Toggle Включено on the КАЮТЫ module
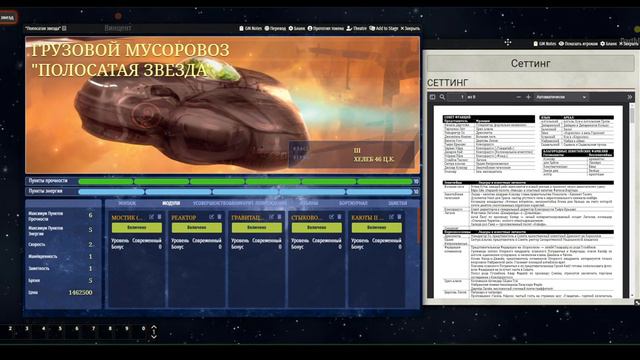This screenshot has width=640, height=360. [377, 227]
